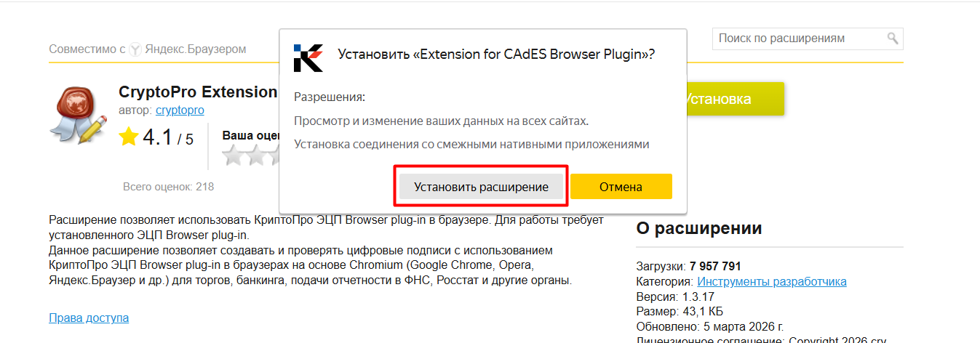Screen dimensions: 980x343
Task: Click the '4.1 / 5' rating value
Action: (x=168, y=137)
